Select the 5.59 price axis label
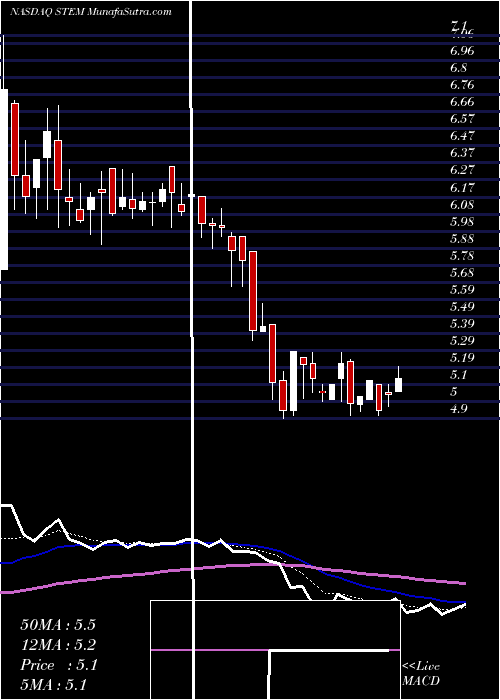This screenshot has width=500, height=700. click(x=462, y=289)
